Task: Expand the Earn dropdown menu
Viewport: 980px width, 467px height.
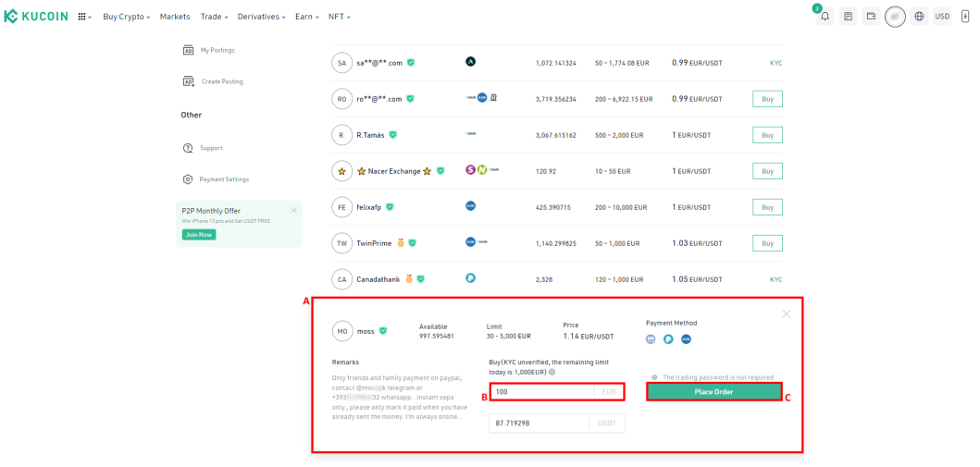Action: (x=307, y=17)
